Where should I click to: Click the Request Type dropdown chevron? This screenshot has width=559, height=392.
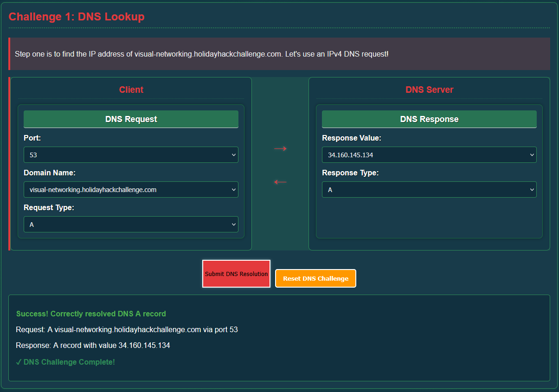(233, 224)
